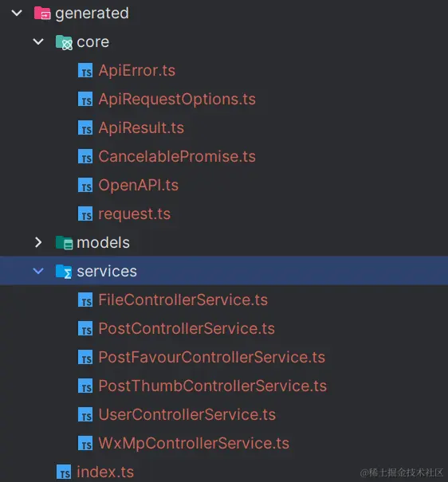Select ApiRequestOptions.ts file
The height and width of the screenshot is (482, 448).
177,100
